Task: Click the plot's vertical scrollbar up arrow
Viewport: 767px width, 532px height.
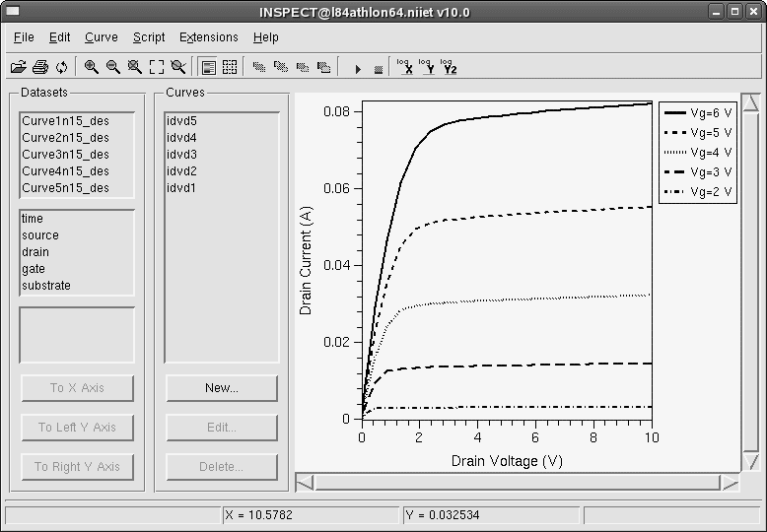Action: [750, 104]
